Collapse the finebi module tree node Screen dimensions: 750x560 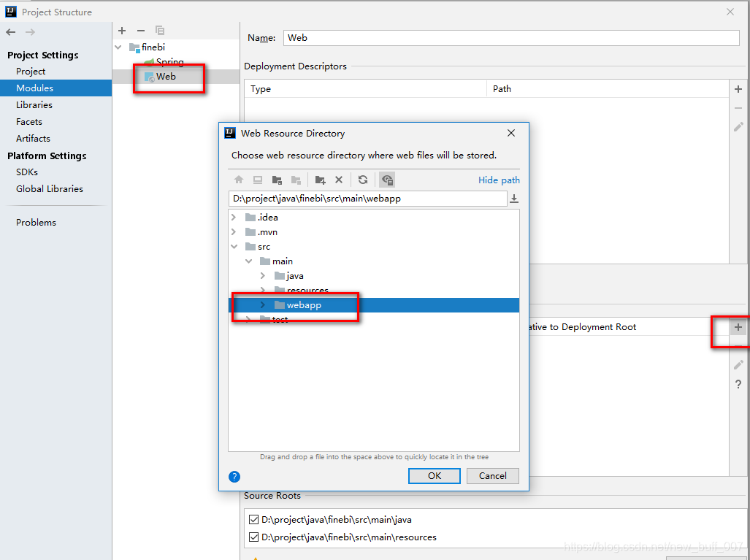[118, 46]
